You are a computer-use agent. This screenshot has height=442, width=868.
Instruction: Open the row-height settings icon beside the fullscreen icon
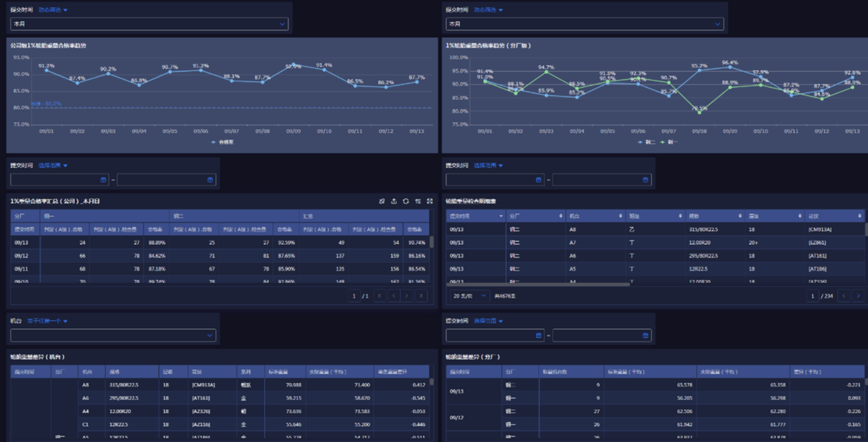click(418, 201)
